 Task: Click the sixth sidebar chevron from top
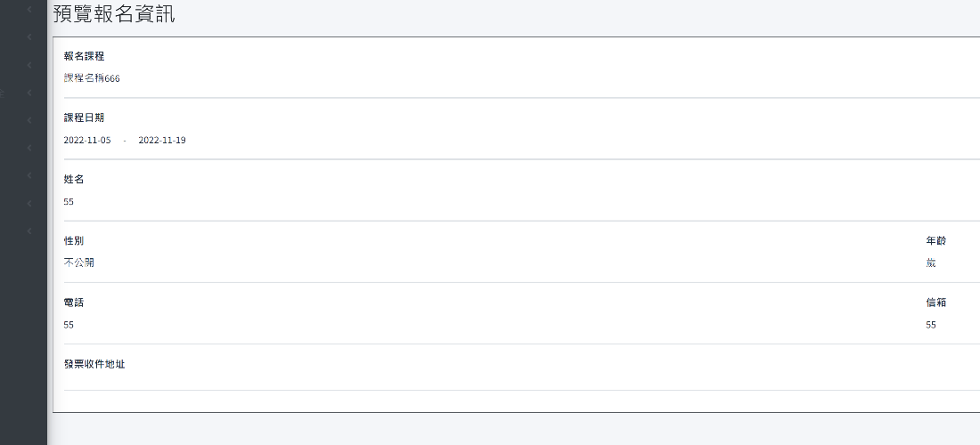click(29, 148)
